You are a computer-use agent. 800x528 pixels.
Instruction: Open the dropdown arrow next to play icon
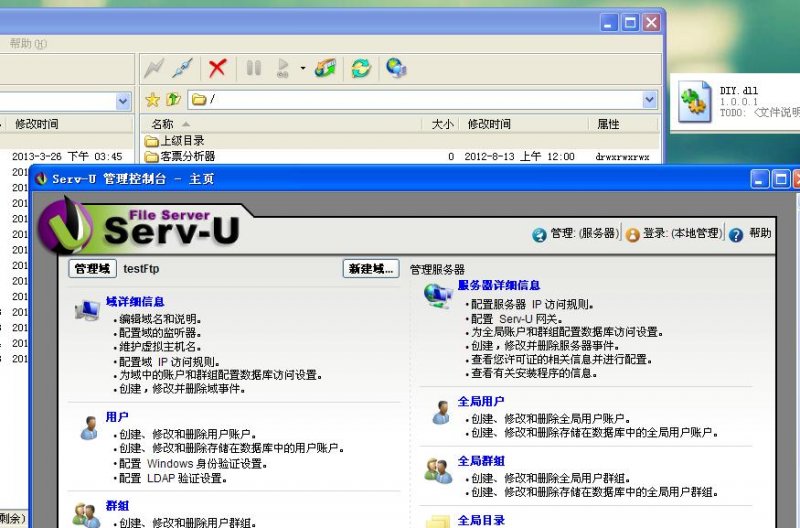pyautogui.click(x=303, y=68)
